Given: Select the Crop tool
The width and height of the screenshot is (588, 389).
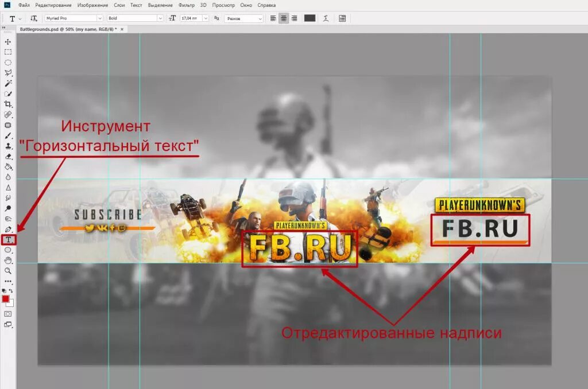Looking at the screenshot, I should (8, 104).
